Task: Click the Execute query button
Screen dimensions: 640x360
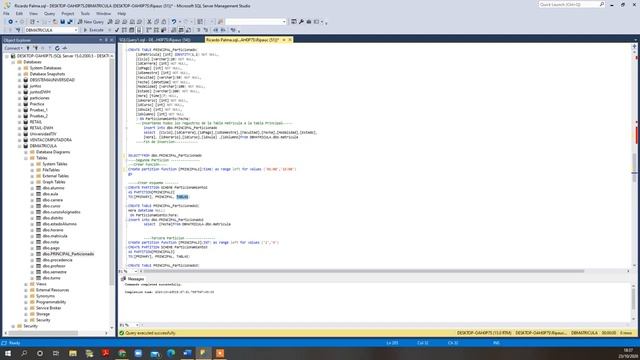Action: click(x=93, y=30)
